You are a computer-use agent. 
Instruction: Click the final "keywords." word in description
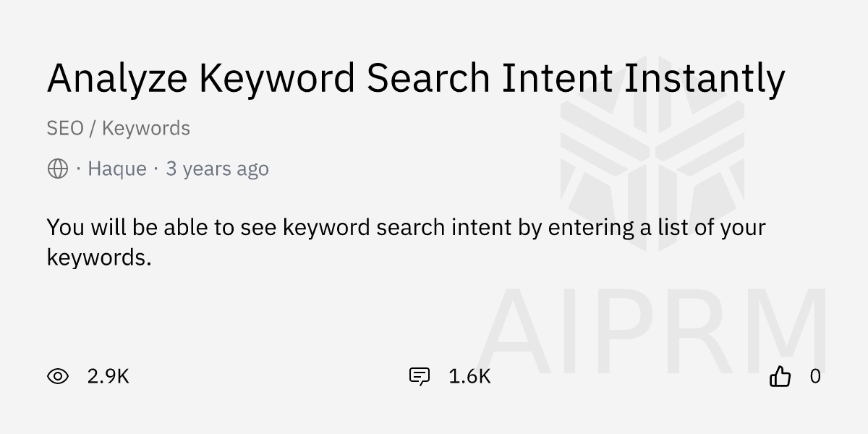pos(99,258)
